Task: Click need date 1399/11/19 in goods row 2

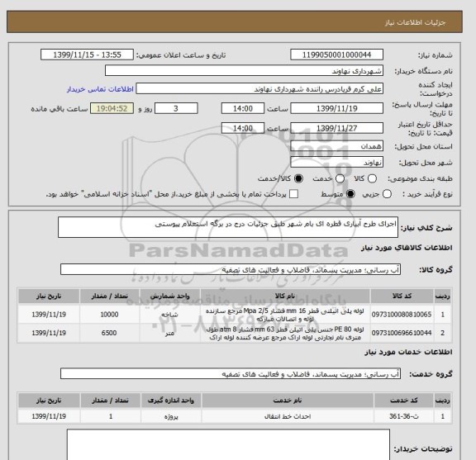Action: coord(49,333)
